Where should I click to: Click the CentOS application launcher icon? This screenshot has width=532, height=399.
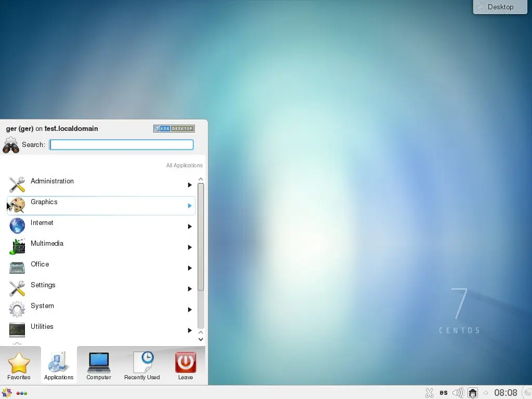click(x=7, y=393)
